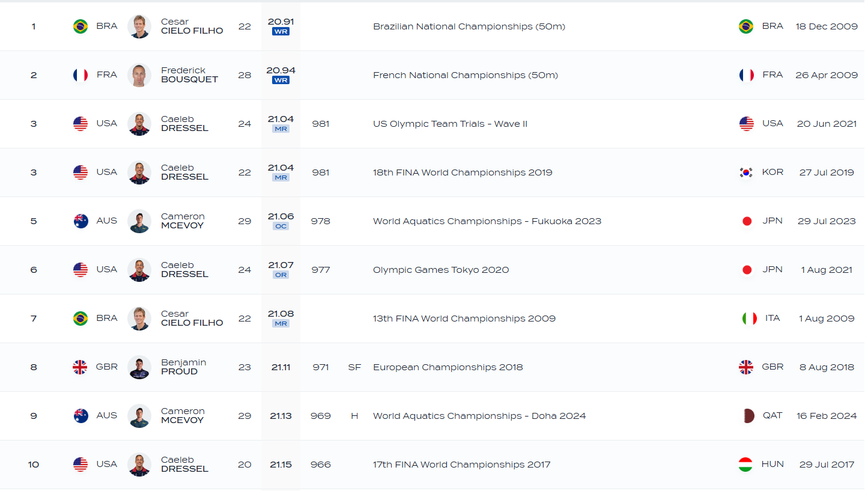Click the Italy flag icon
This screenshot has width=868, height=491.
749,319
